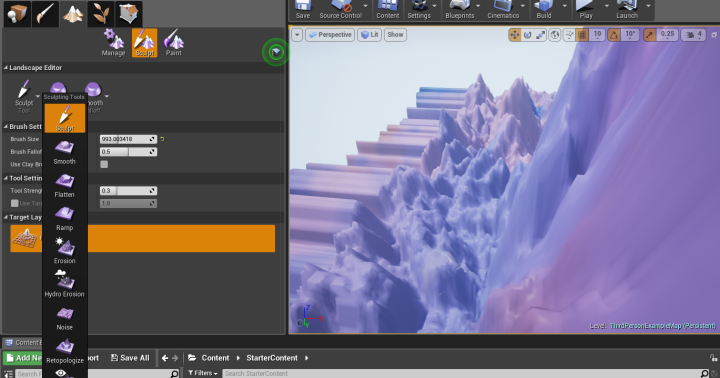The width and height of the screenshot is (720, 378).
Task: Expand Source Control dropdown arrow
Action: click(366, 6)
